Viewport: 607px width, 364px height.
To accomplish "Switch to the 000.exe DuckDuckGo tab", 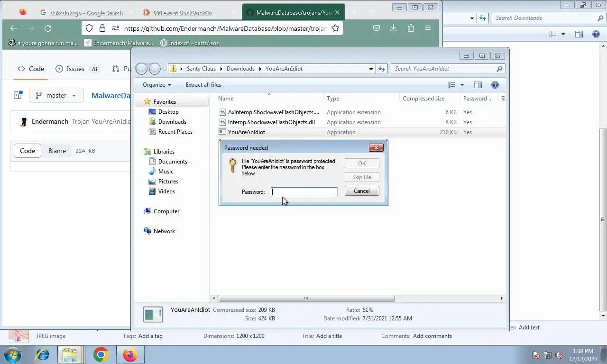I will point(183,13).
